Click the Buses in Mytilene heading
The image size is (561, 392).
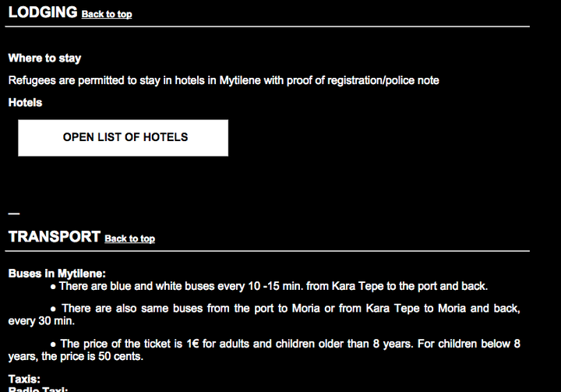click(x=57, y=274)
